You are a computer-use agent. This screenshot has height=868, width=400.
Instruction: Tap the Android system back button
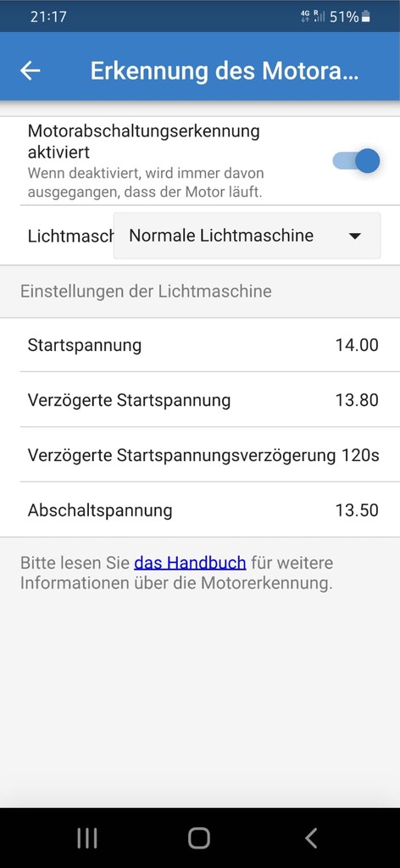click(311, 838)
